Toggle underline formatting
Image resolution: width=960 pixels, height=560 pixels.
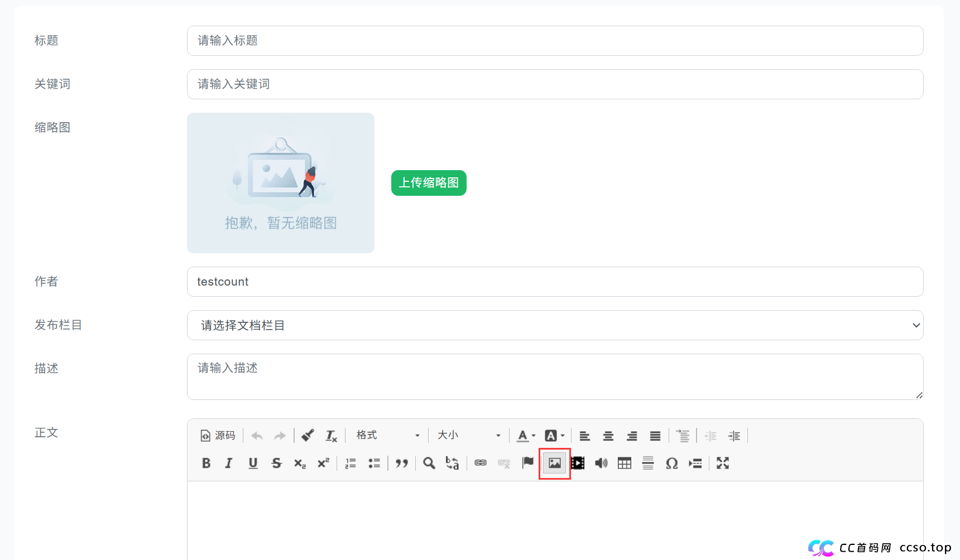[253, 463]
